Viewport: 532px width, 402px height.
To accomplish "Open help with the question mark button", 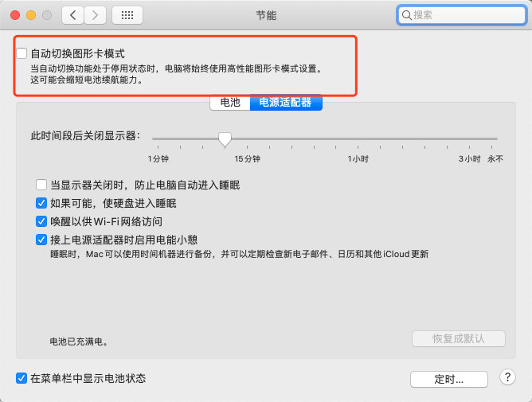I will (507, 377).
